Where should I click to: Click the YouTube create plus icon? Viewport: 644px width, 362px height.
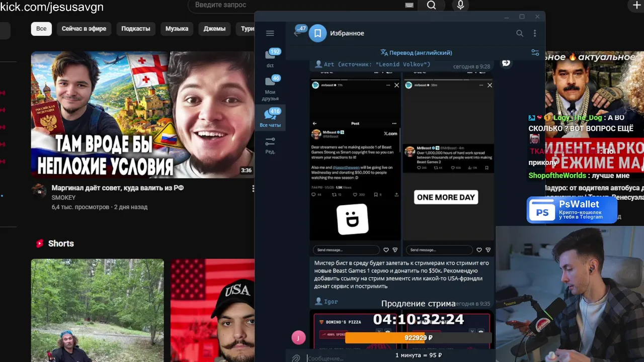pos(636,6)
